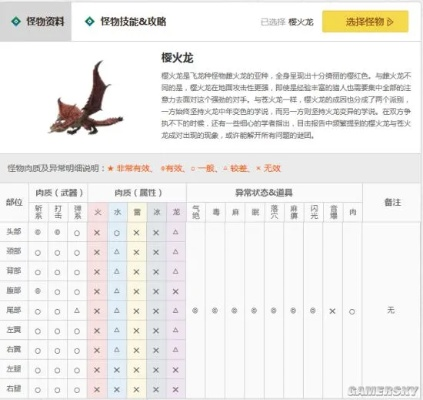This screenshot has height=400, width=423.
Task: Click the 头部 row 斩系 ◎ cell
Action: (38, 232)
